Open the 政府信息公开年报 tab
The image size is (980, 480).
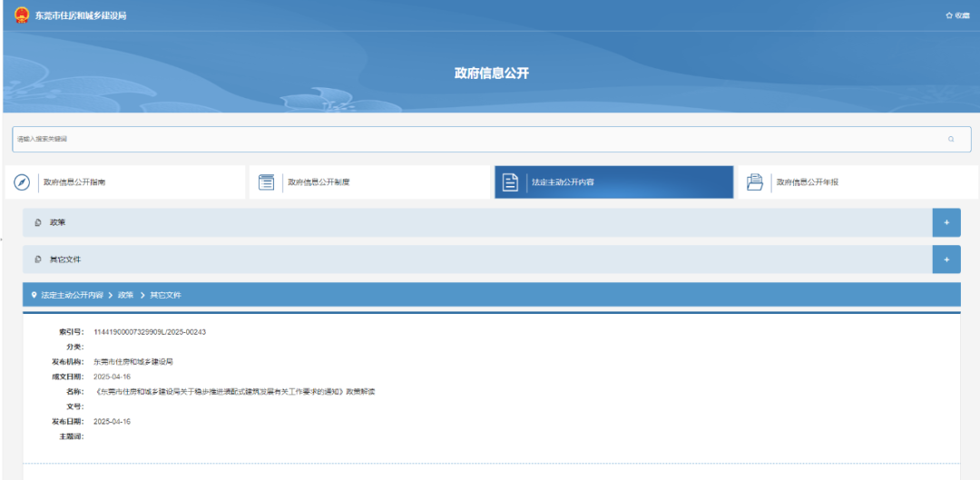808,182
